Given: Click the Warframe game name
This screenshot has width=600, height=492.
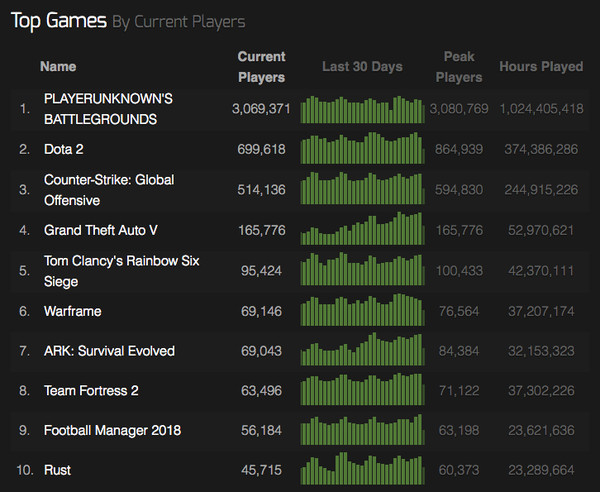Looking at the screenshot, I should [73, 311].
